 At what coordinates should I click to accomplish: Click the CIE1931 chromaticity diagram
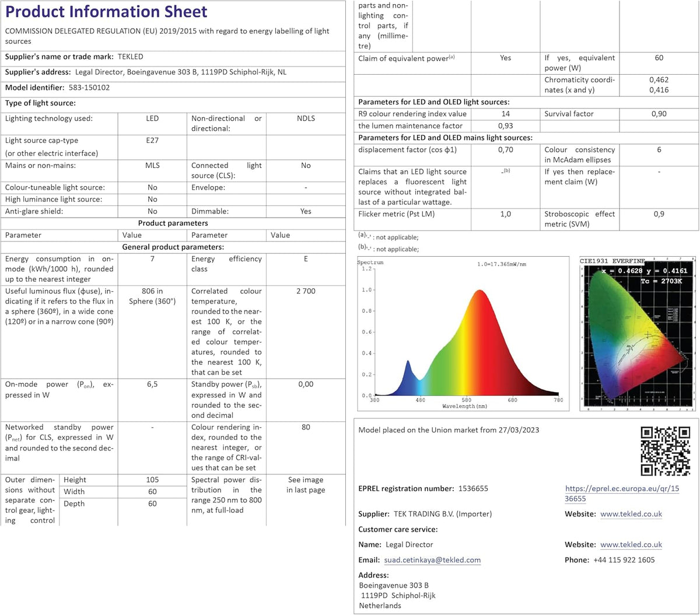point(638,334)
